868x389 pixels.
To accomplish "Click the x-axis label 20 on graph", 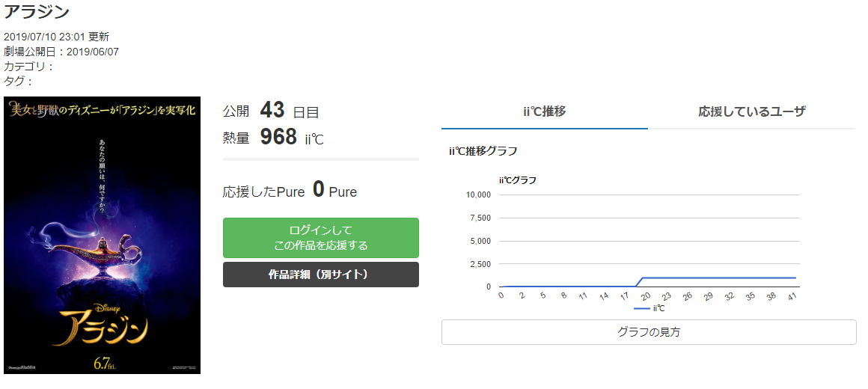I will (646, 296).
